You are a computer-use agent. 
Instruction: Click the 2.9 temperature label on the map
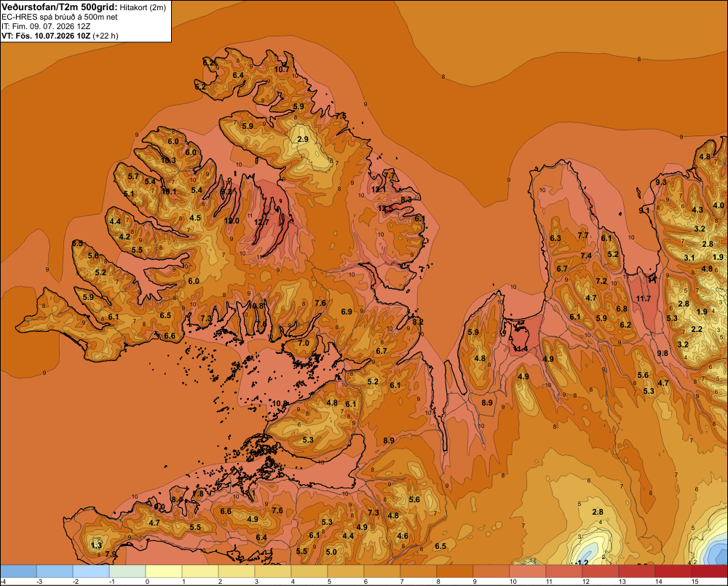(303, 139)
